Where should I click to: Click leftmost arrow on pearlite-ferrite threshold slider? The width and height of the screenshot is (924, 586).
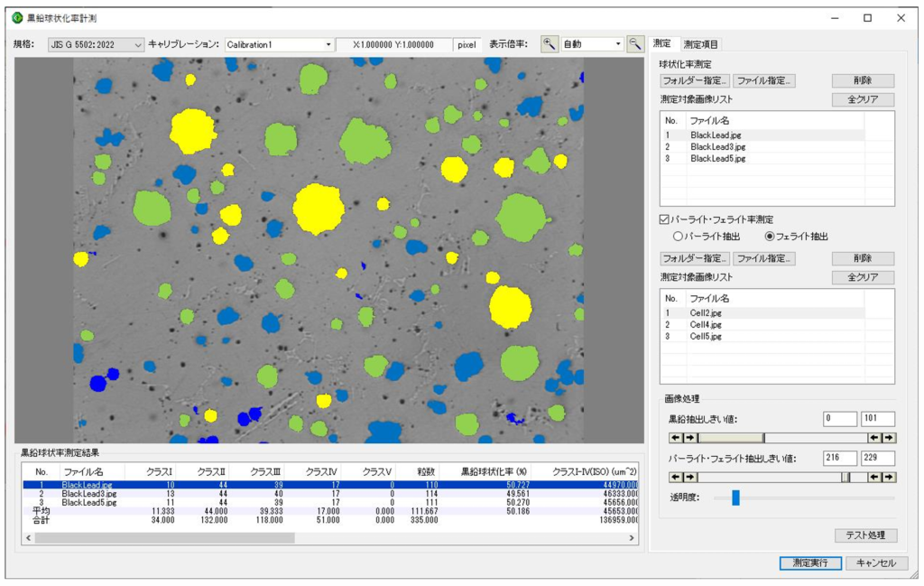pyautogui.click(x=675, y=477)
